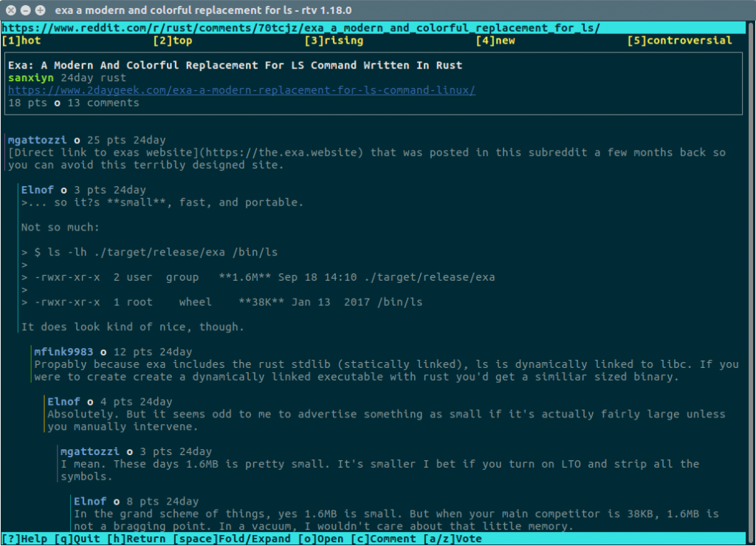Screen dimensions: 756x546
Task: Click the [?]Help shortcut in bottom bar
Action: pos(24,539)
